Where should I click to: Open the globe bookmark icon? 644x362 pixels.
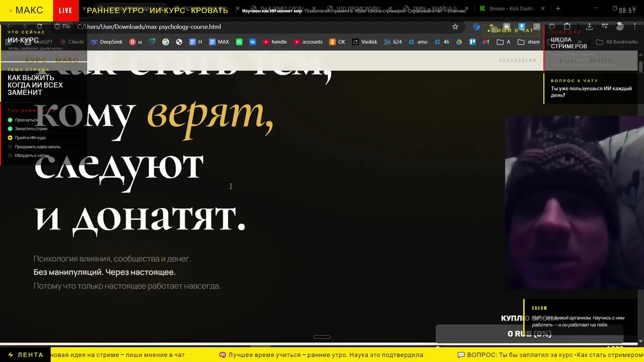tap(179, 42)
